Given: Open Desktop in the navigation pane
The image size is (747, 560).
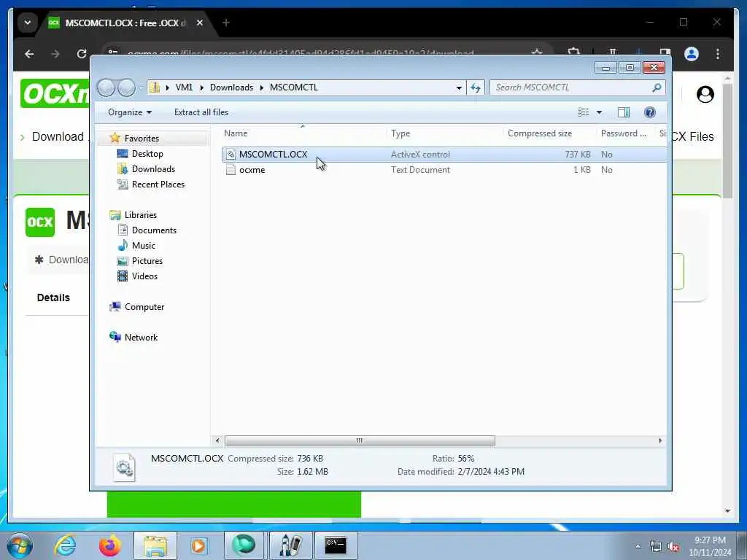Looking at the screenshot, I should [147, 154].
